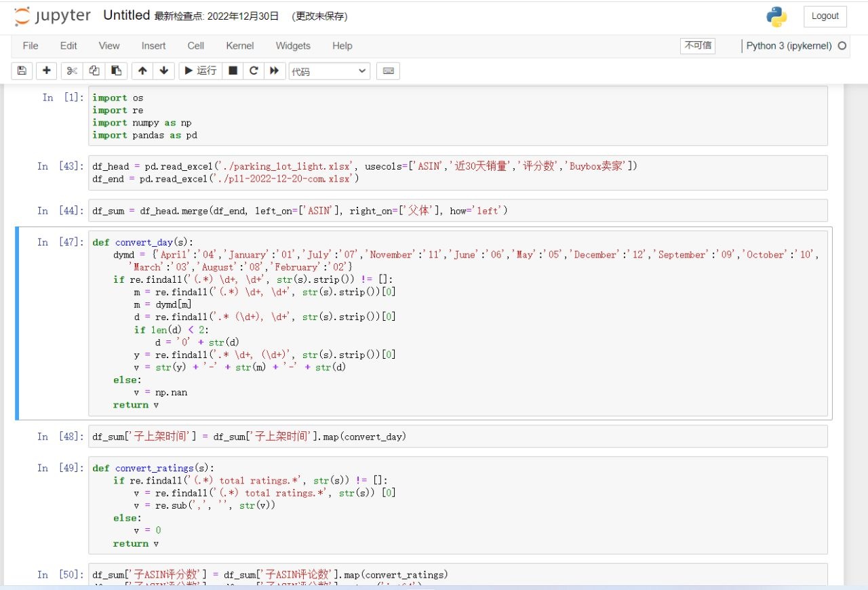Click the 'v = 0' line in convert_ratings
The width and height of the screenshot is (868, 590).
148,530
